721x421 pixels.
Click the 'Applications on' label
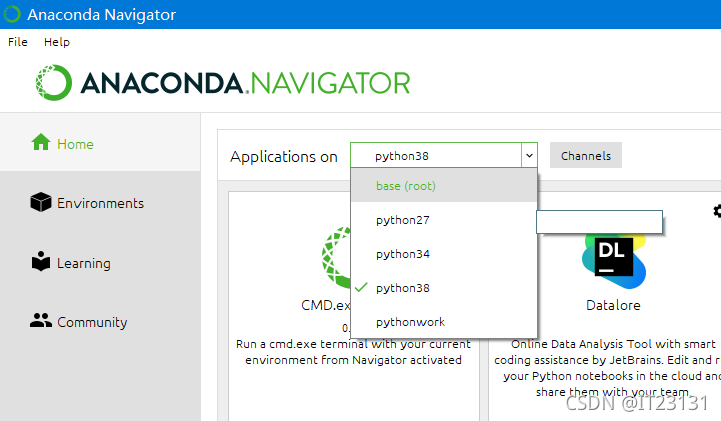point(284,157)
